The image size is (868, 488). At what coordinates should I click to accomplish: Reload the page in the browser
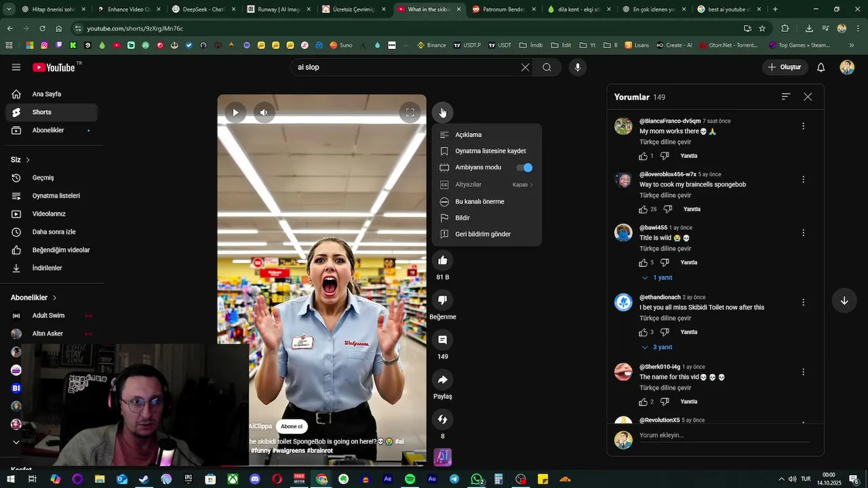pyautogui.click(x=42, y=28)
